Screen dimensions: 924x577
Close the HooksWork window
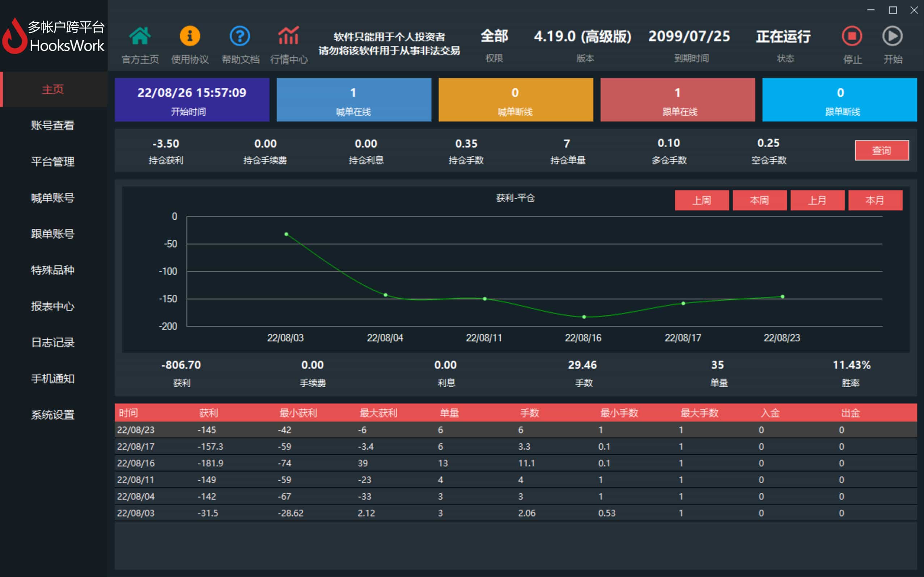point(914,10)
